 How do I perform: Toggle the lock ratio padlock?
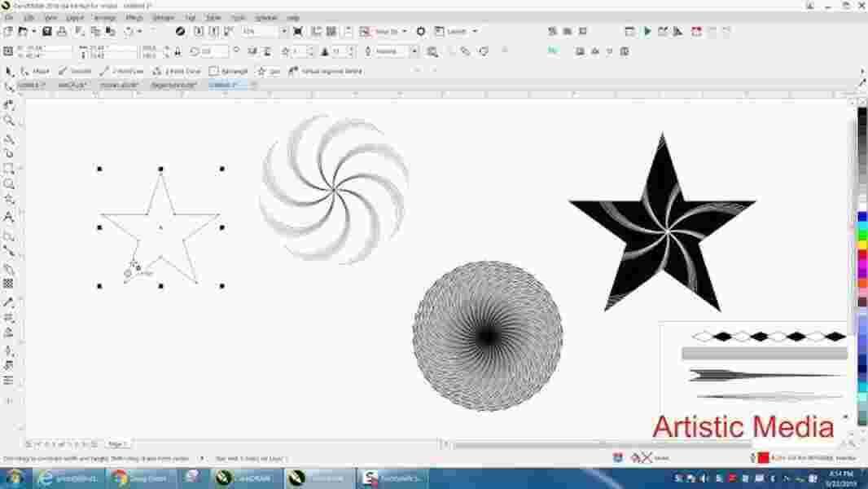tap(178, 51)
